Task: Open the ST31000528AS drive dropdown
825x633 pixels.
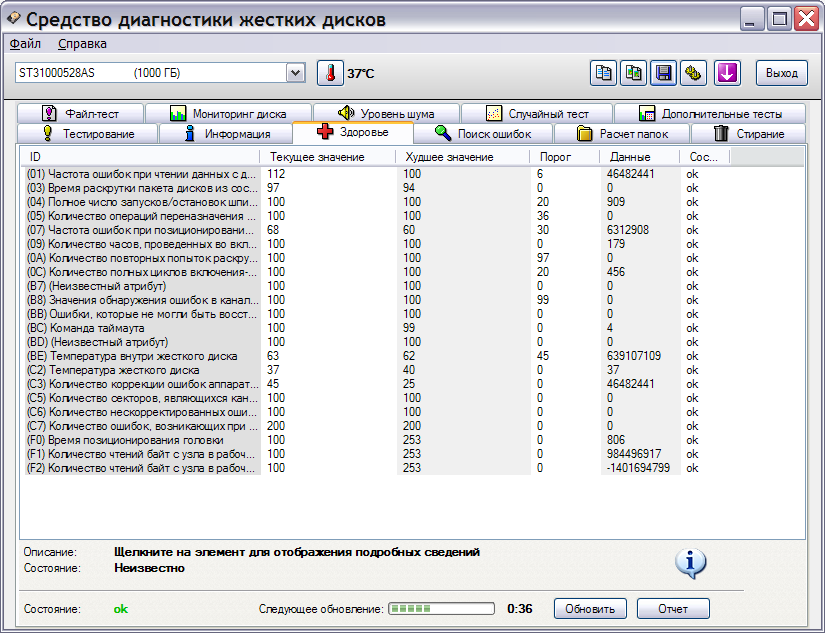Action: 295,73
